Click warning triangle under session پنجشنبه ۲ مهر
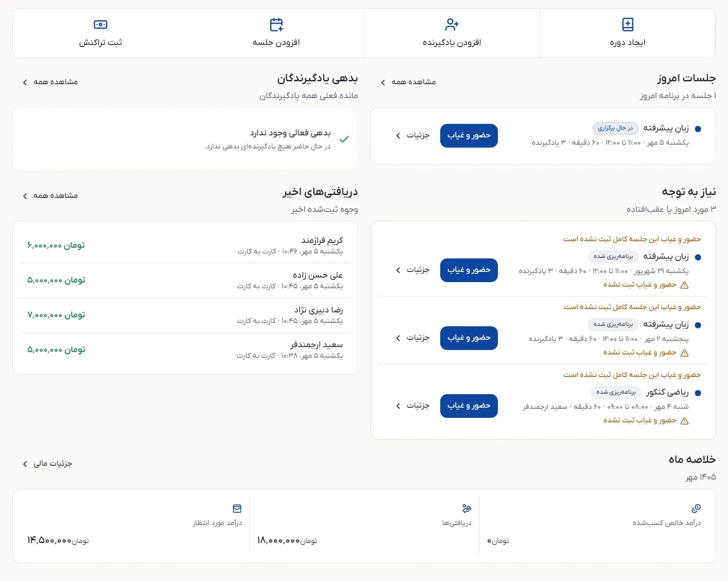 (685, 353)
